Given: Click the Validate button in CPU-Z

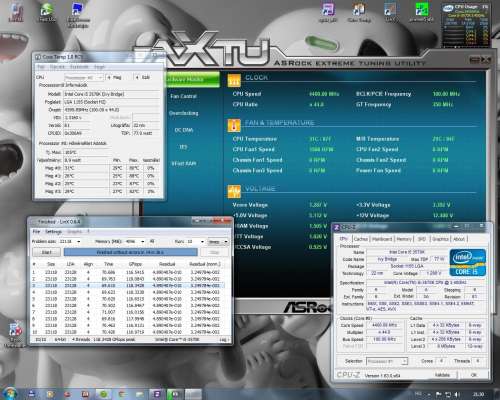Looking at the screenshot, I should click(x=442, y=375).
